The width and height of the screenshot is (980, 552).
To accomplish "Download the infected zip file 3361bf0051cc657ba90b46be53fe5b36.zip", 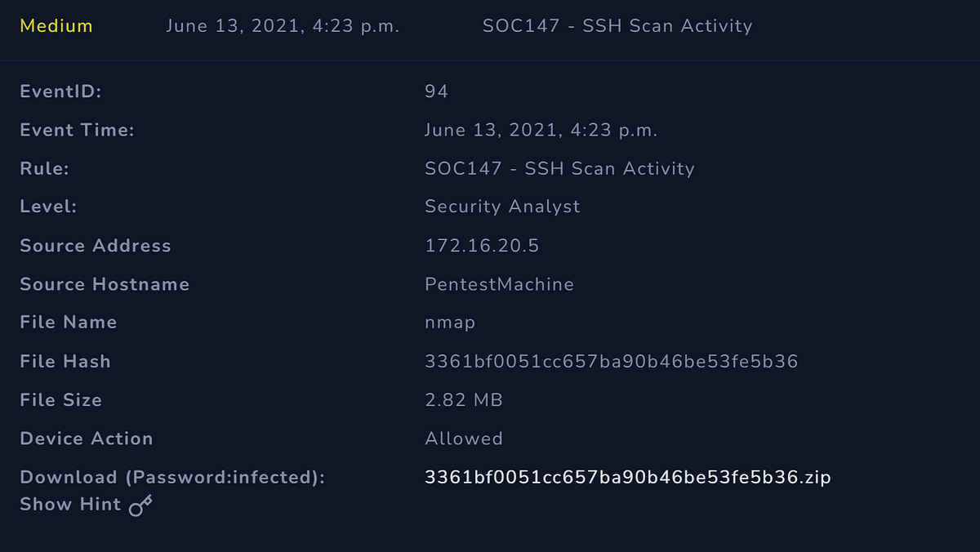I will tap(627, 477).
